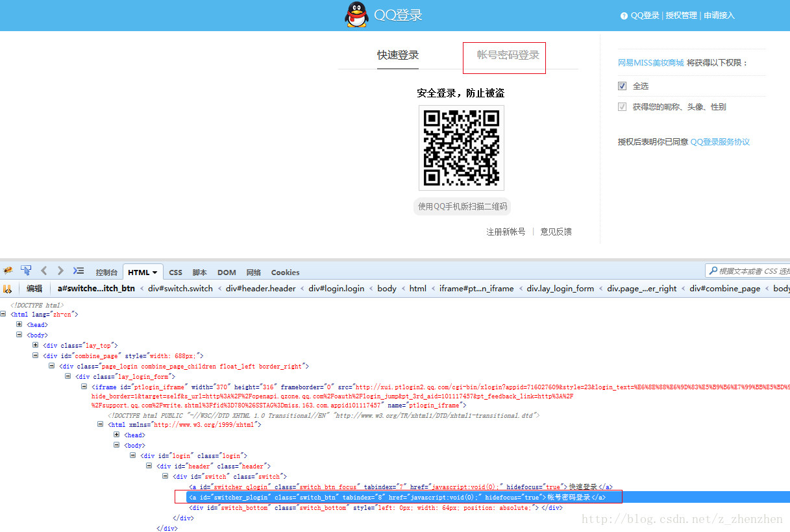Collapse the div id="header" node
This screenshot has height=532, width=790.
[149, 466]
